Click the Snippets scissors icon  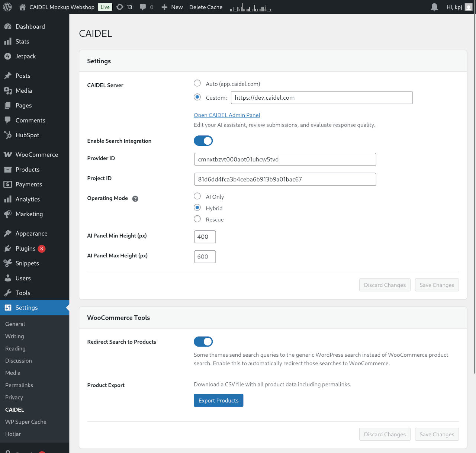click(8, 263)
